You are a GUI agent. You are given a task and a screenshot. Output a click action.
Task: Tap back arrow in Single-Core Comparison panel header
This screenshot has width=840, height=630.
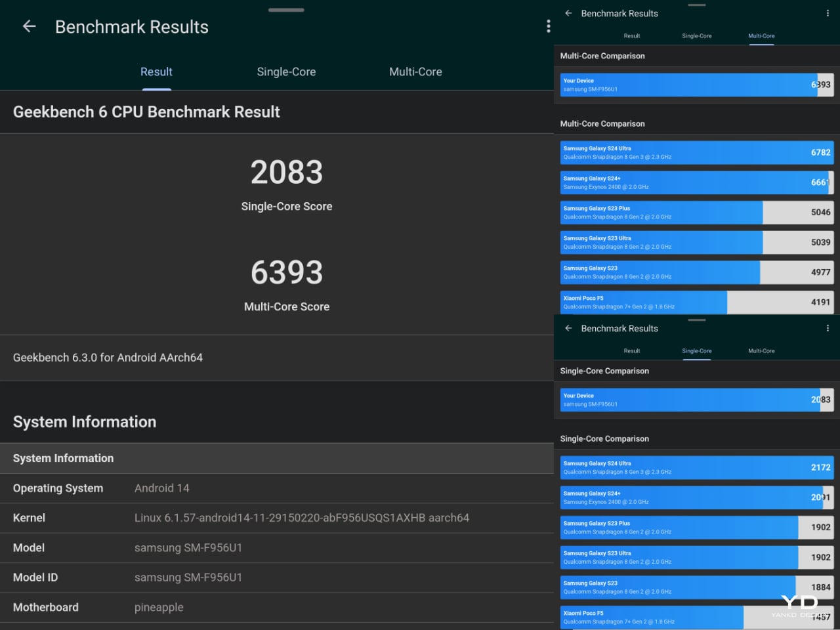568,328
